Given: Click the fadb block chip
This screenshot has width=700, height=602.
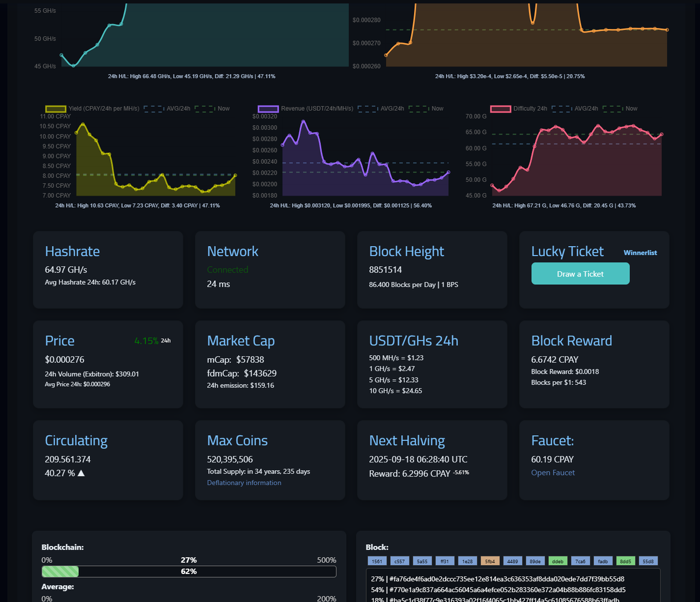Looking at the screenshot, I should pyautogui.click(x=602, y=561).
